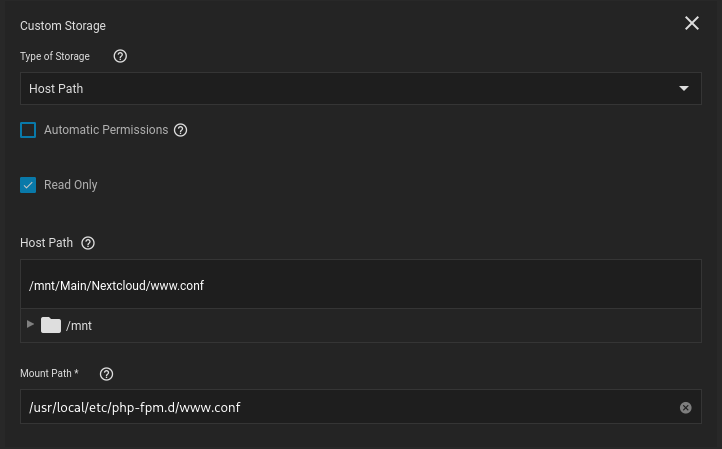
Task: Expand the /mnt tree node triangle
Action: (30, 325)
